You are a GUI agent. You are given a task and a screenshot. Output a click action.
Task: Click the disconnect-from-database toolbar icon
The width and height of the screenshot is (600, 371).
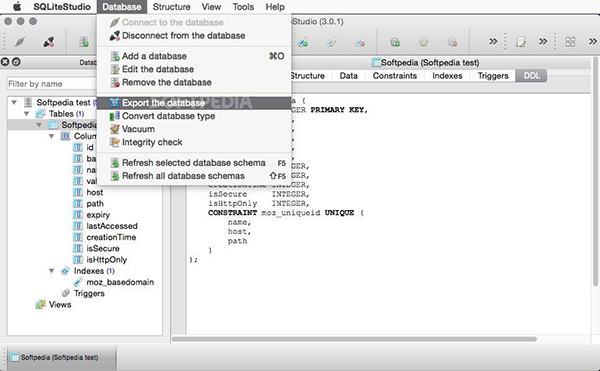(x=49, y=42)
